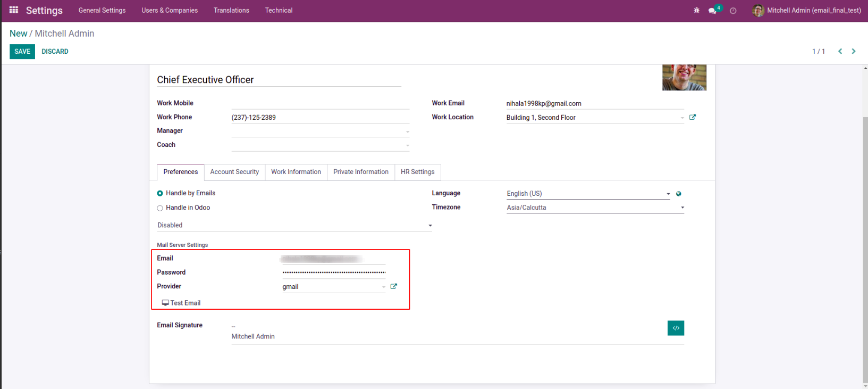Click the Work Phone input field
The width and height of the screenshot is (868, 389).
320,117
